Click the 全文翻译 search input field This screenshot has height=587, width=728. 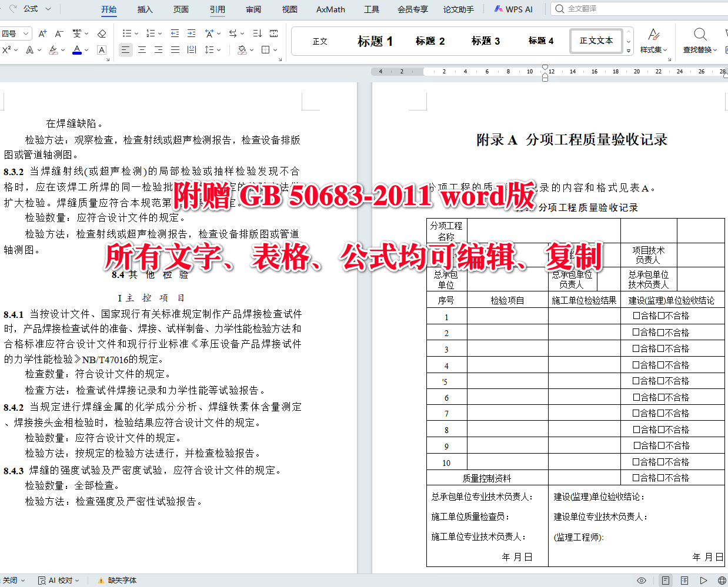click(641, 9)
